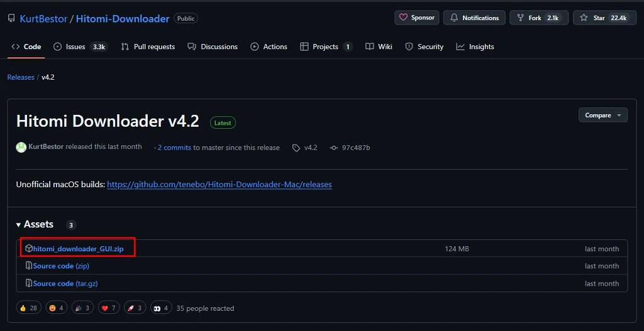Open the Projects tab

tap(326, 46)
